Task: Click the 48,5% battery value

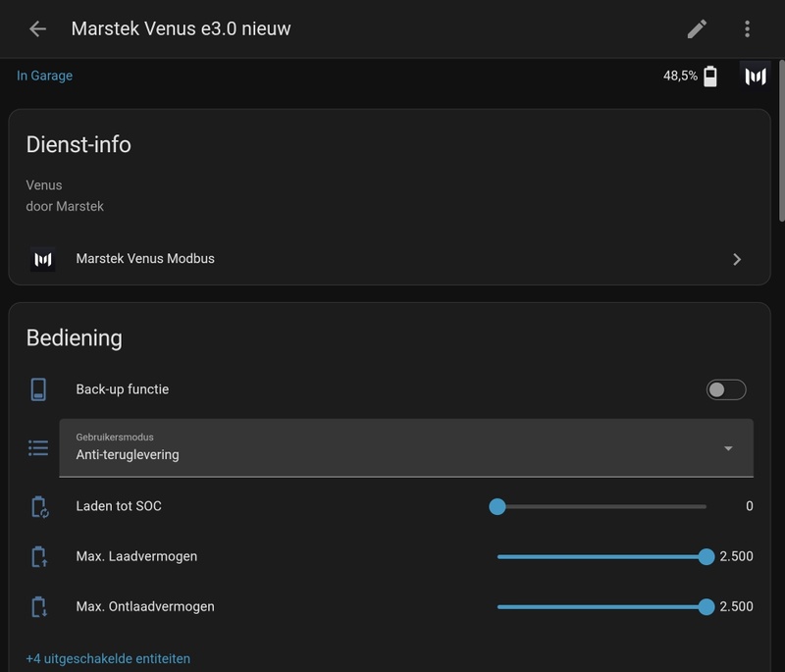Action: 680,77
